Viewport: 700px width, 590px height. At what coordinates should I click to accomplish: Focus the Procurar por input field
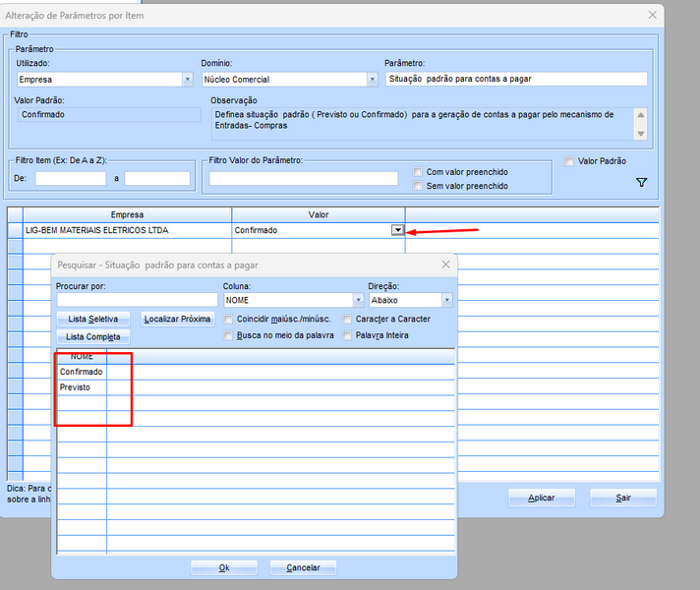137,300
